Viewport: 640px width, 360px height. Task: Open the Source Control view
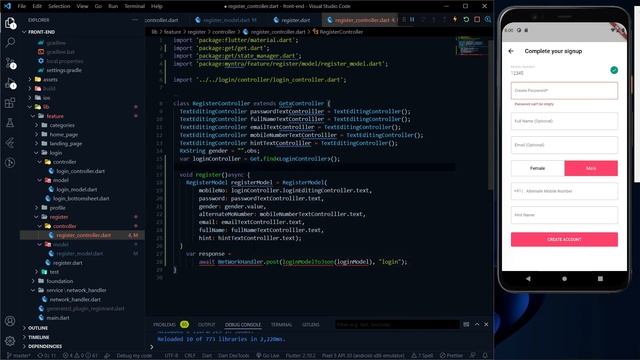point(10,62)
